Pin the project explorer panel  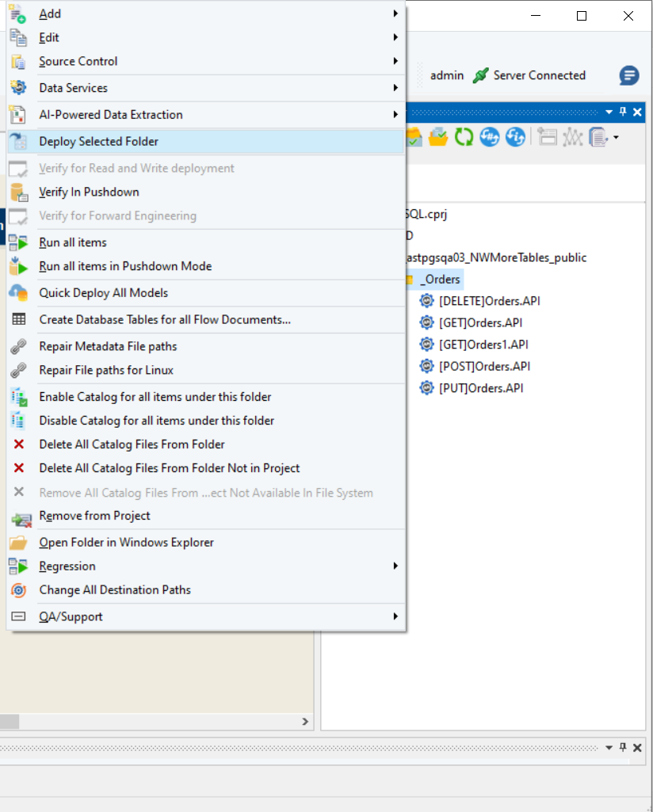(624, 112)
